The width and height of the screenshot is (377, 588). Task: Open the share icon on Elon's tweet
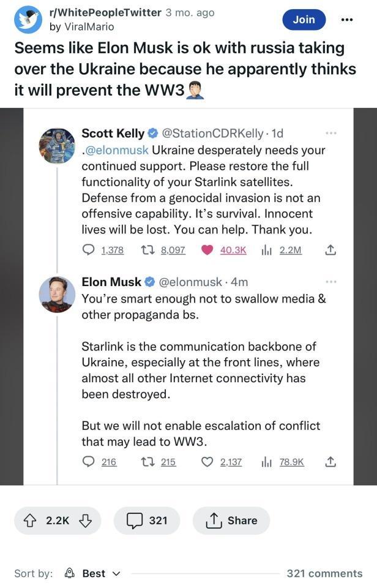pyautogui.click(x=330, y=462)
